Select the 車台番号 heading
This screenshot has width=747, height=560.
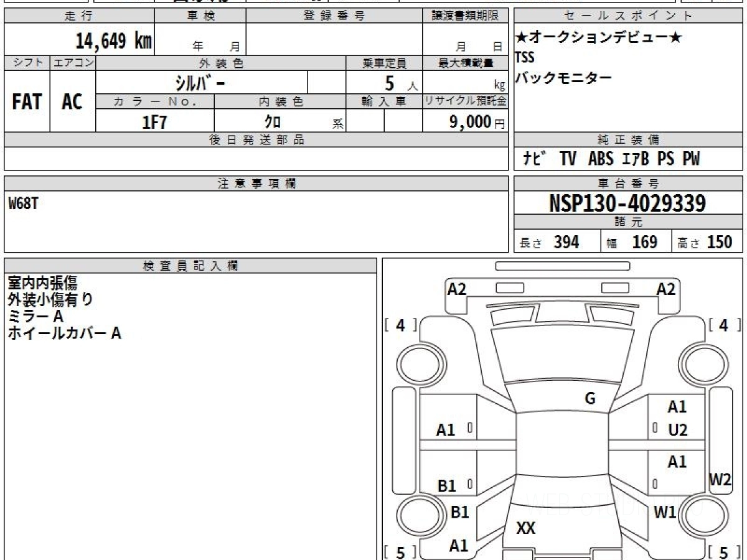click(x=629, y=184)
